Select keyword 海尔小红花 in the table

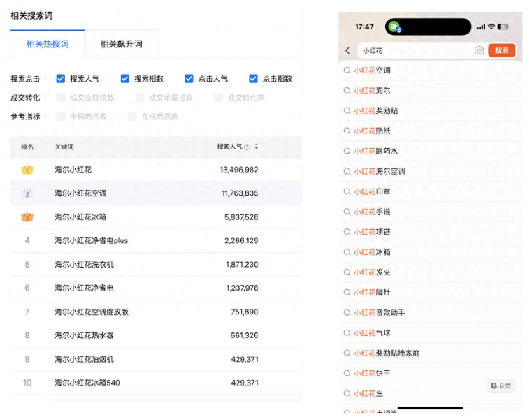73,170
